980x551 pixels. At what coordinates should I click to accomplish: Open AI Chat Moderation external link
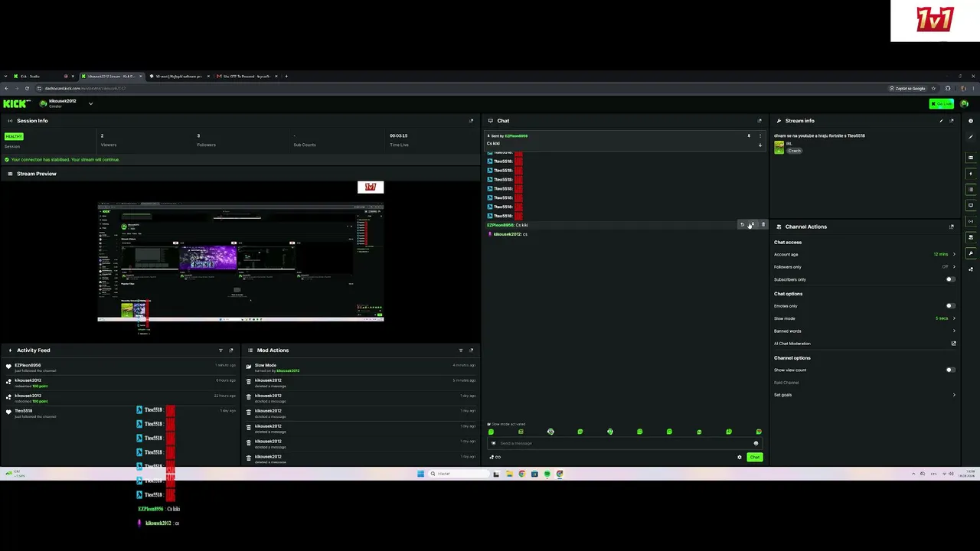(x=953, y=344)
